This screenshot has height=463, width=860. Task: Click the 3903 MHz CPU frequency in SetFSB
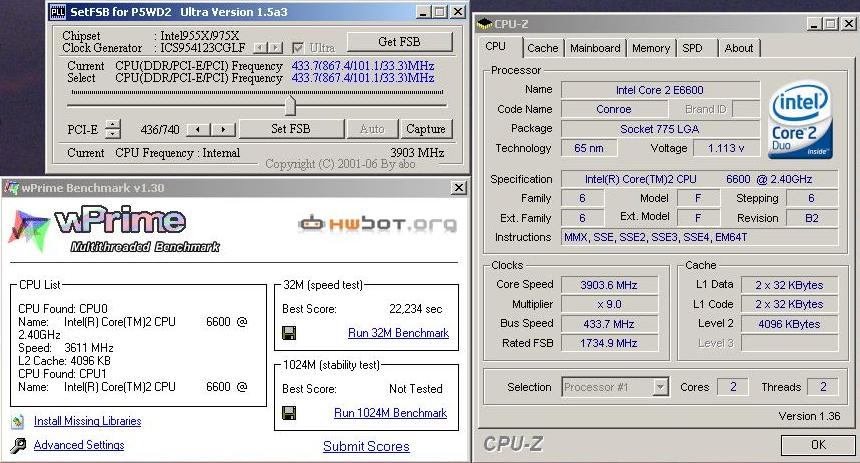[417, 153]
